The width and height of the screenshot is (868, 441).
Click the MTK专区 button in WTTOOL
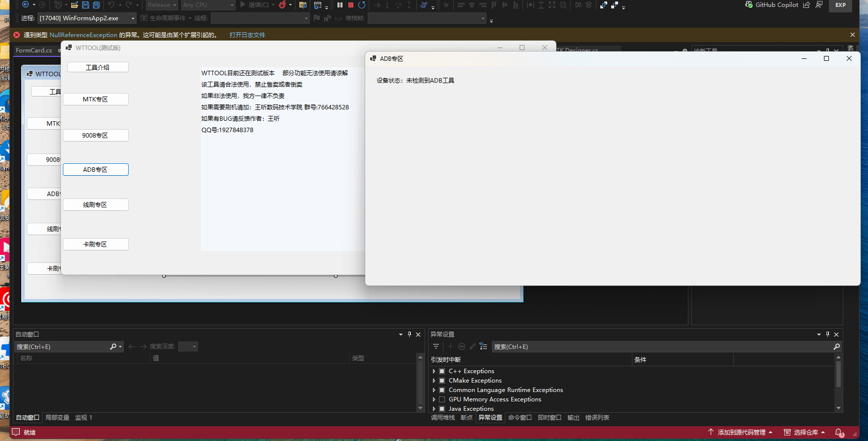96,99
